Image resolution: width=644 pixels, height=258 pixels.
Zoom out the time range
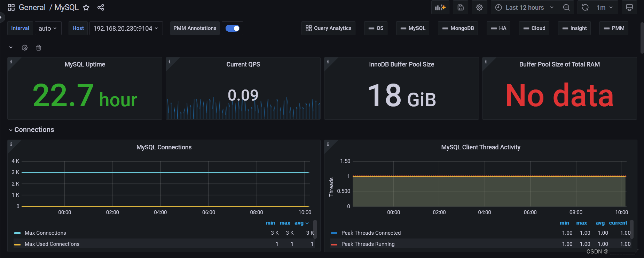coord(566,7)
